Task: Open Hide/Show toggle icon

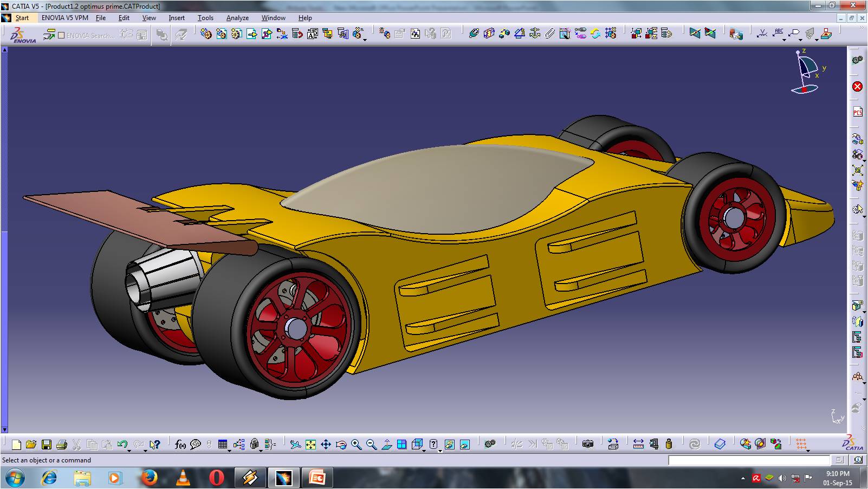Action: pyautogui.click(x=449, y=445)
